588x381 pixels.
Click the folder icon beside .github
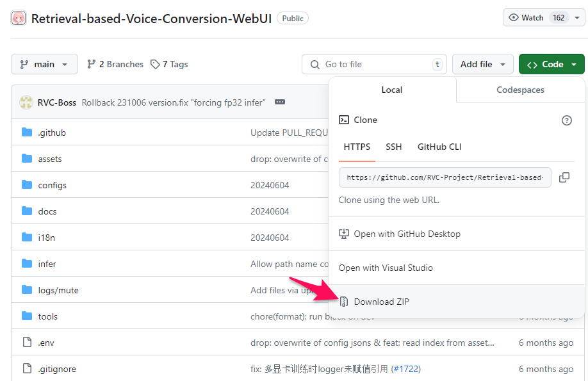click(27, 132)
